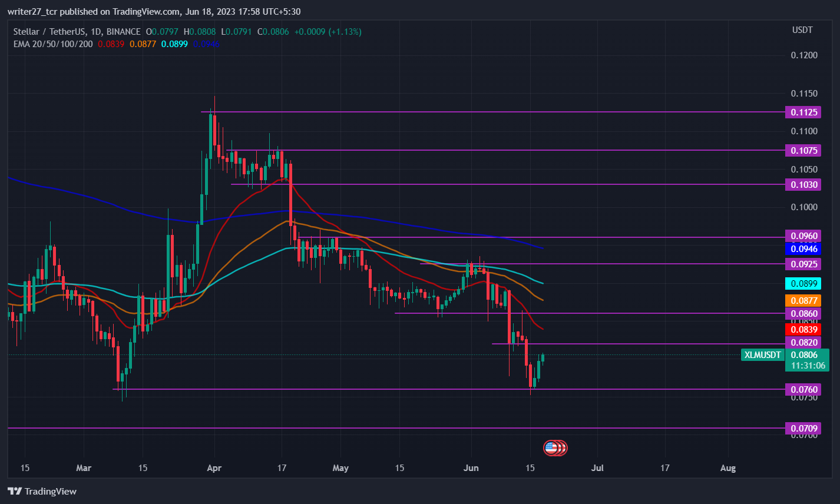Screen dimensions: 840x504
Task: Click the 0.1050 price axis tick
Action: point(804,169)
